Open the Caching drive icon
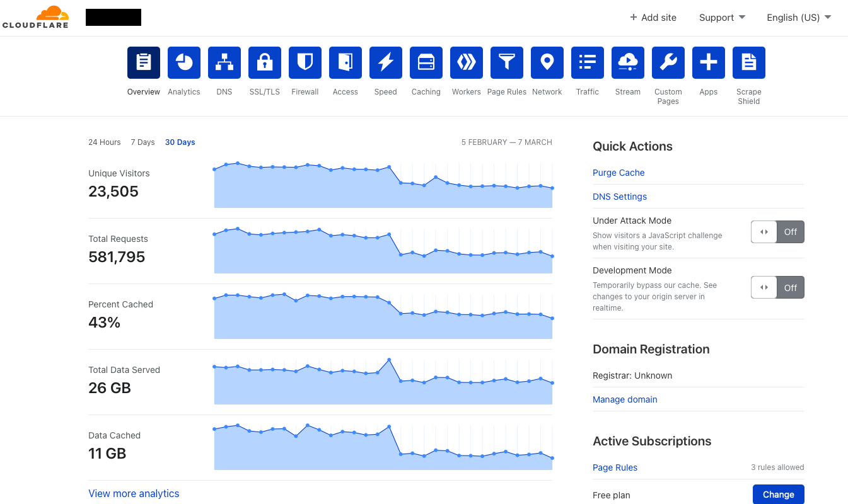The width and height of the screenshot is (848, 504). click(x=426, y=62)
